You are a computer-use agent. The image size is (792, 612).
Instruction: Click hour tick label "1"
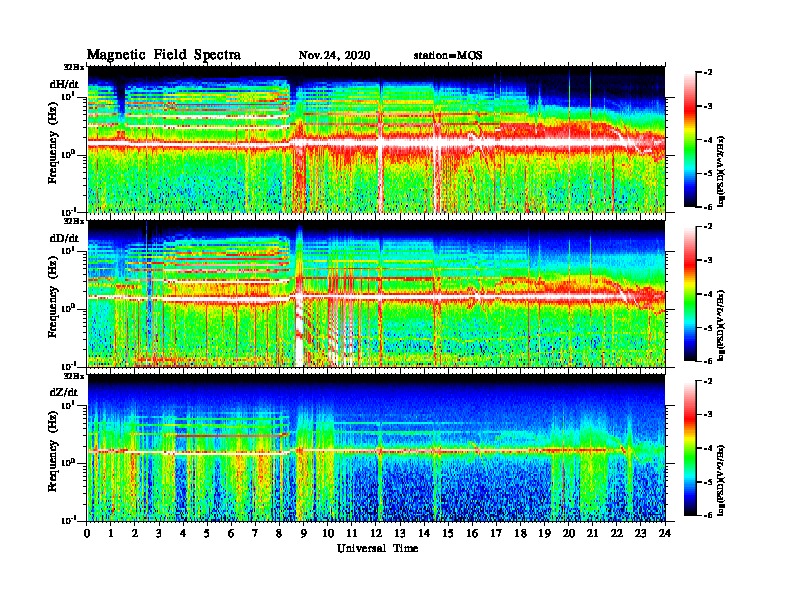111,533
